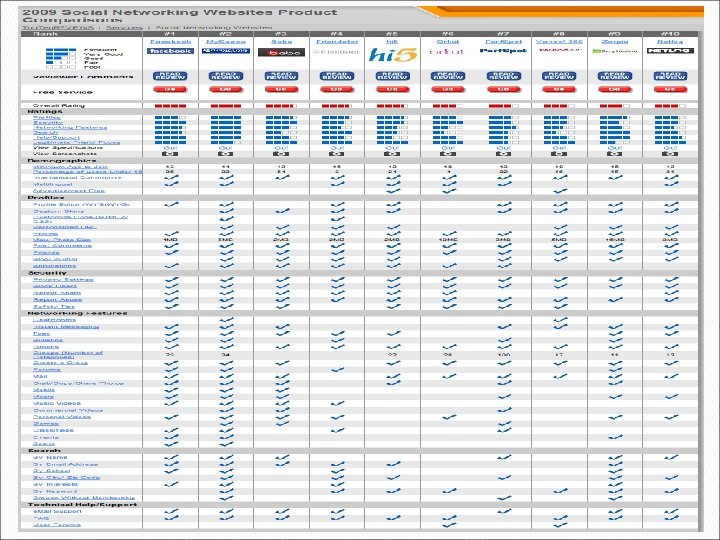The height and width of the screenshot is (540, 720).
Task: Open the Facebook name link in header
Action: (x=170, y=41)
